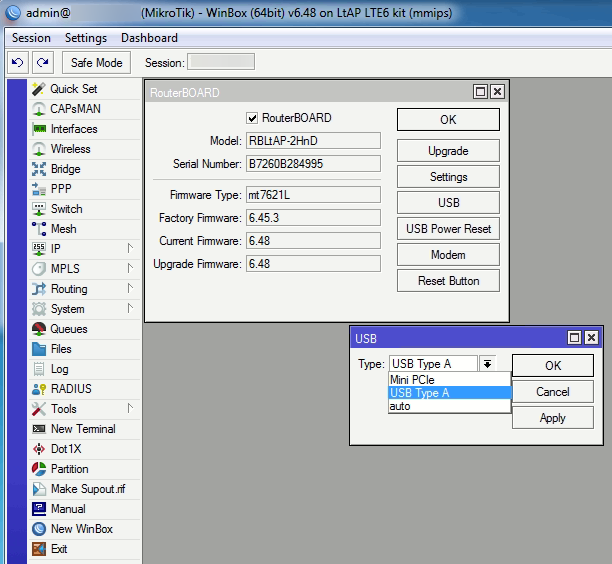Click USB Power Reset button
The width and height of the screenshot is (612, 564).
coord(448,229)
